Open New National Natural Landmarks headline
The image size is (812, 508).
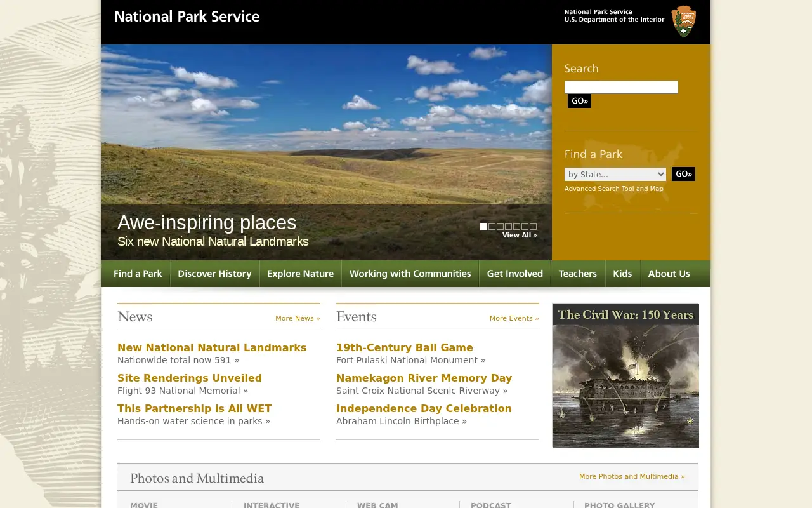tap(212, 347)
